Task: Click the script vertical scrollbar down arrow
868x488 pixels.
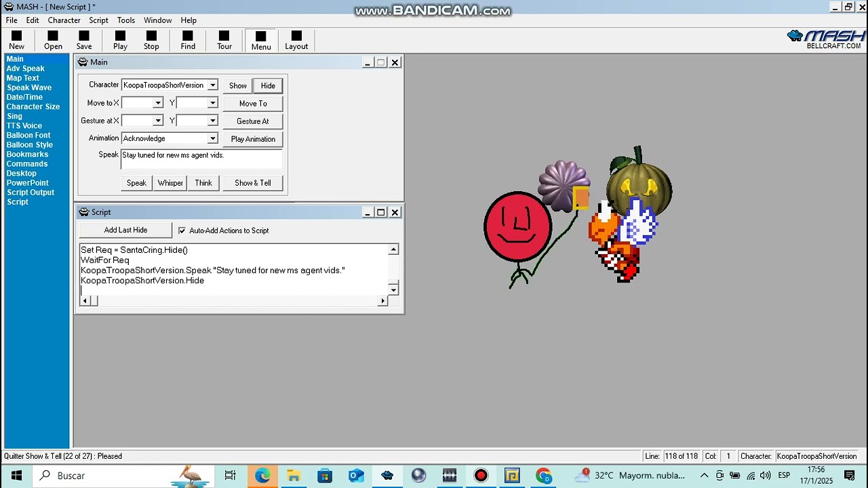Action: tap(393, 290)
